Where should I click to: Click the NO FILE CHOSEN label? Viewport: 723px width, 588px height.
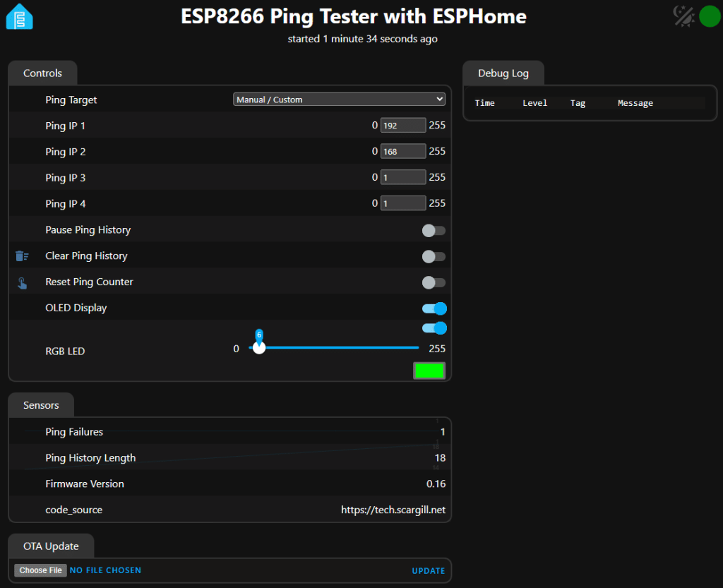106,570
